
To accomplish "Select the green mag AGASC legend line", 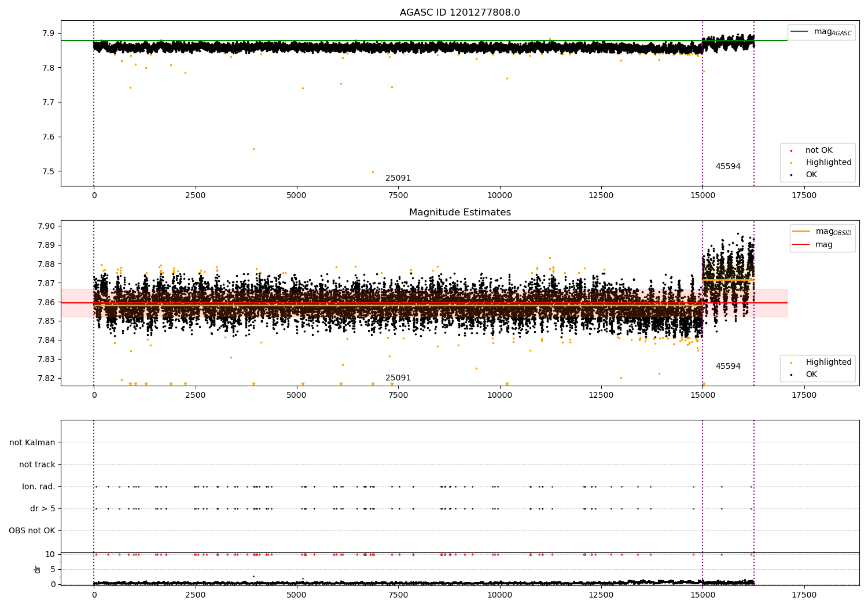I will 800,32.
